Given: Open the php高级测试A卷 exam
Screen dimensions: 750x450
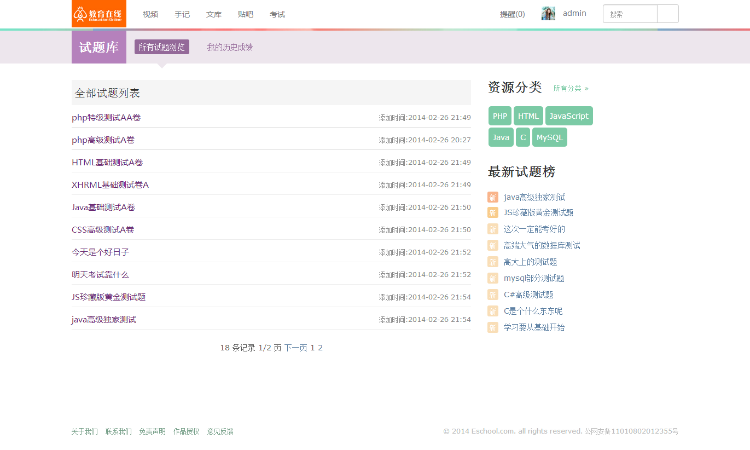Looking at the screenshot, I should (103, 140).
